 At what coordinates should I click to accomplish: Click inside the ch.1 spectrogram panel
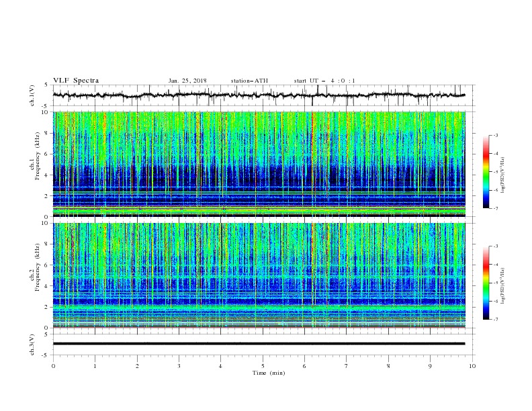pyautogui.click(x=259, y=164)
